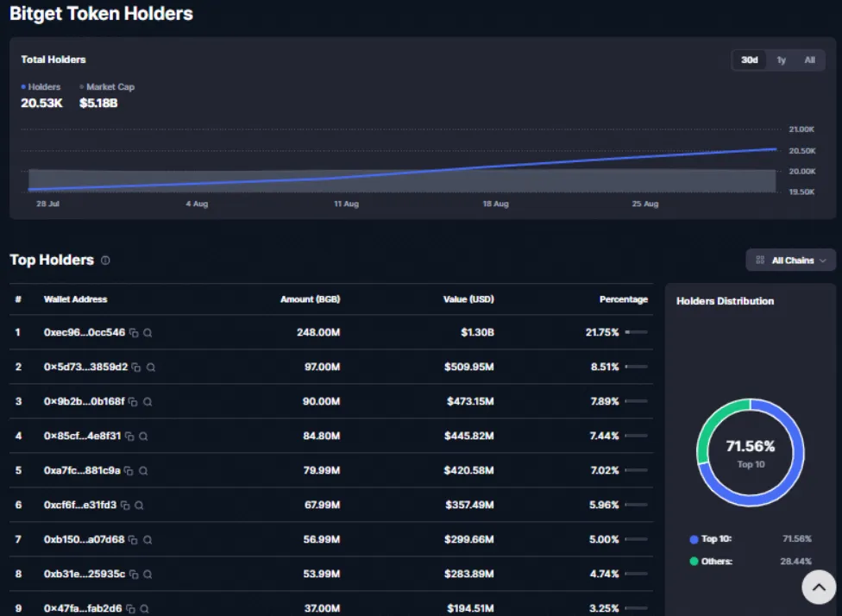The image size is (842, 616).
Task: Open wallet address 0x9b2b...0b168f
Action: [85, 401]
